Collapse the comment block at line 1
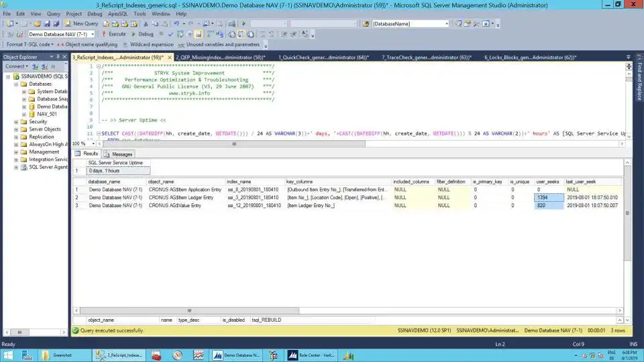Viewport: 644px width, 362px height. pos(99,66)
